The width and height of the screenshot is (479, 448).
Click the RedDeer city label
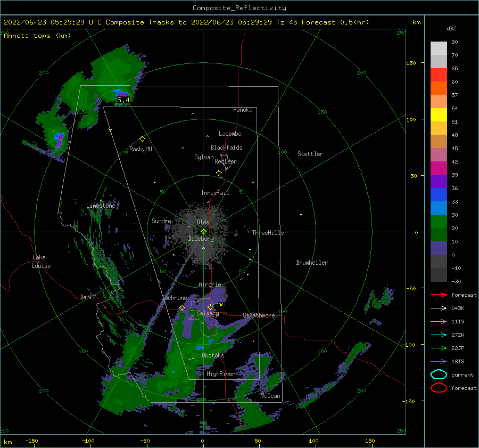(x=226, y=161)
